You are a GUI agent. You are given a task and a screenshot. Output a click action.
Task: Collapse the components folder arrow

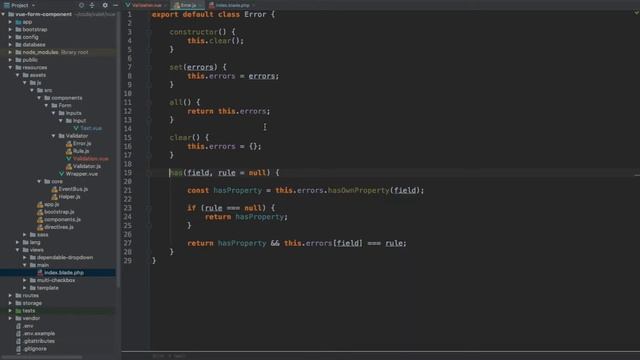(x=39, y=98)
